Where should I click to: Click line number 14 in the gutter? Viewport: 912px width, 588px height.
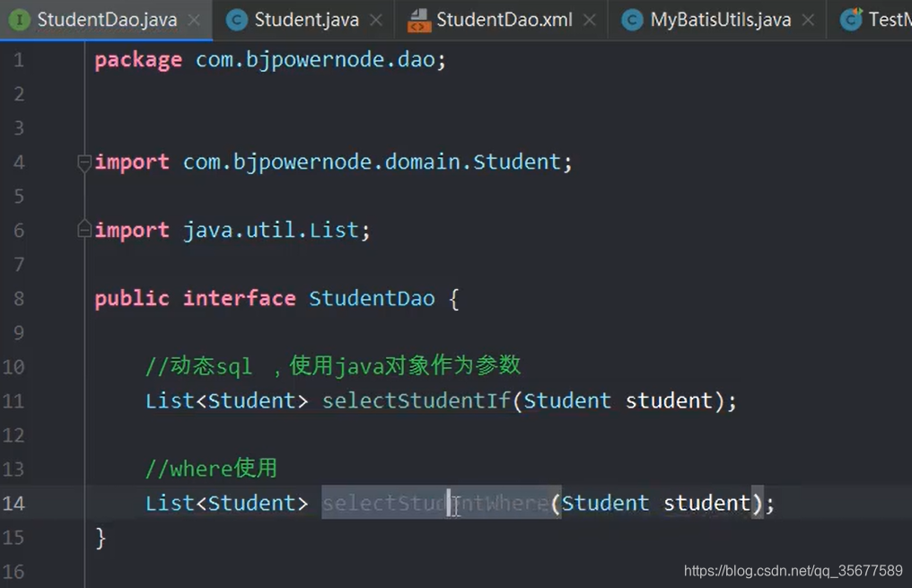point(13,503)
